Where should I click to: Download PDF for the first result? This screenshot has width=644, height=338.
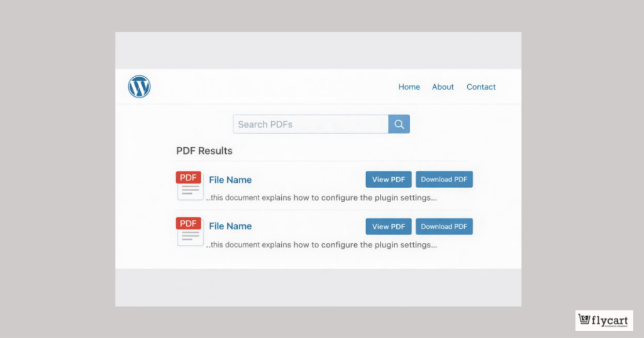coord(444,179)
